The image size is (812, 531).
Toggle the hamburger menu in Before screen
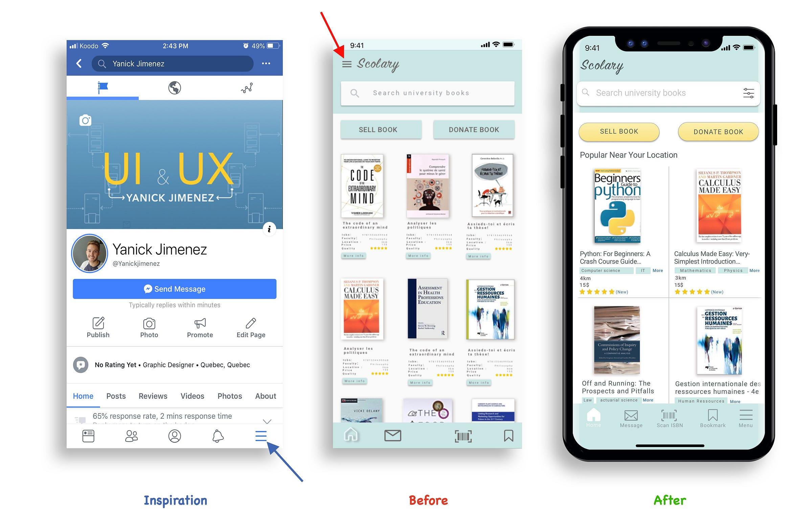pyautogui.click(x=346, y=64)
